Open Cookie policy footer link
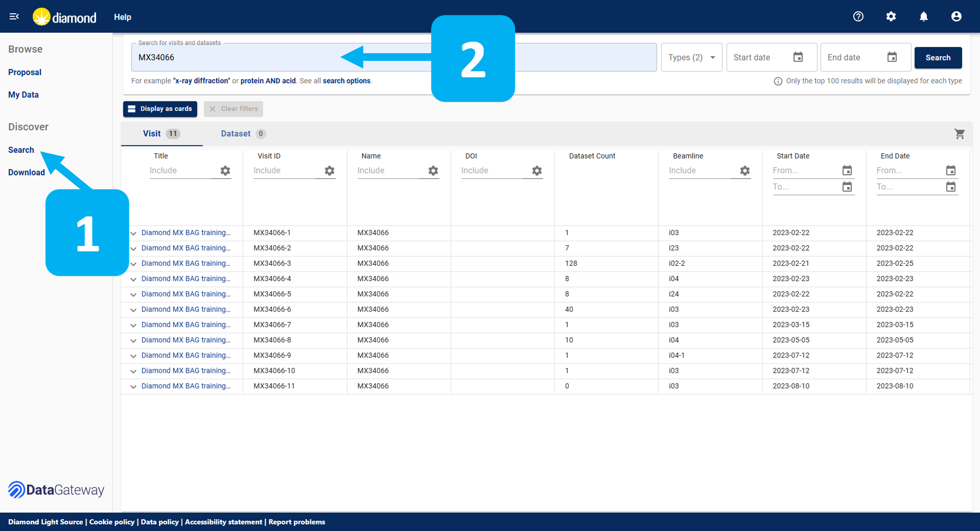 tap(112, 522)
